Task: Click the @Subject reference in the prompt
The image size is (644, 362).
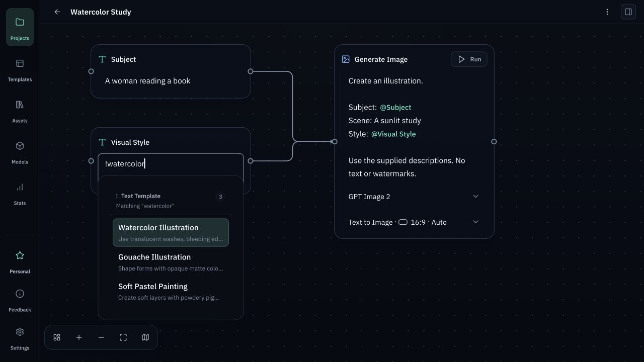Action: [395, 107]
